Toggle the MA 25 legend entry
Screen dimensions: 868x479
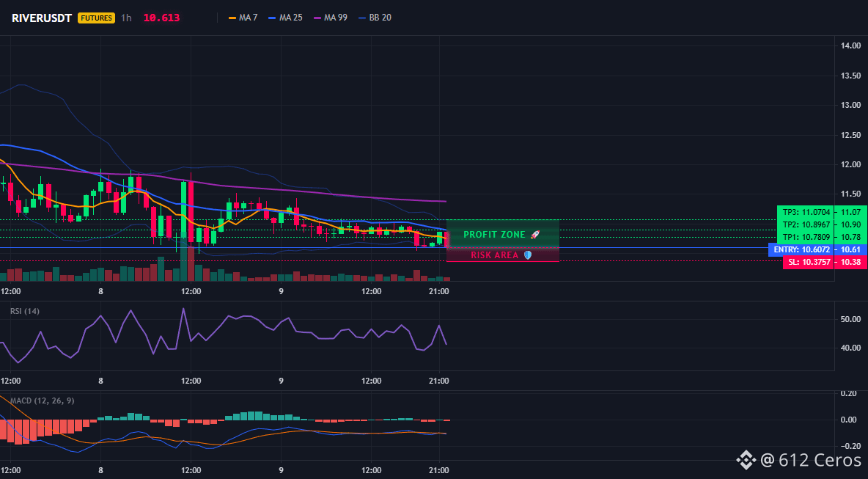click(286, 18)
